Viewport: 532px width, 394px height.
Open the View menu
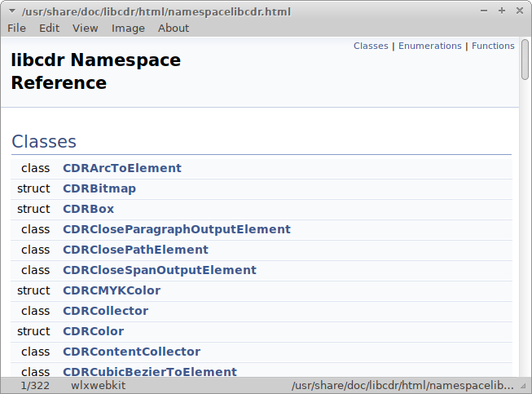(85, 28)
